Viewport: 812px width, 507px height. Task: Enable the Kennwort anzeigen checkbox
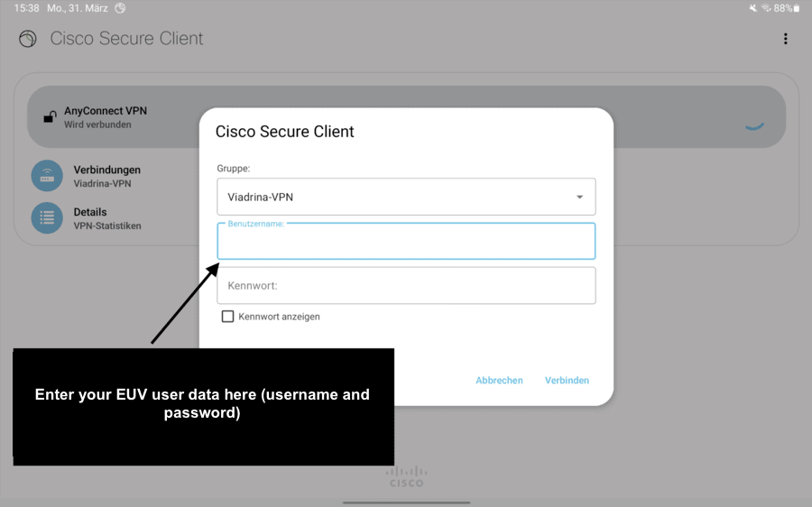(227, 317)
